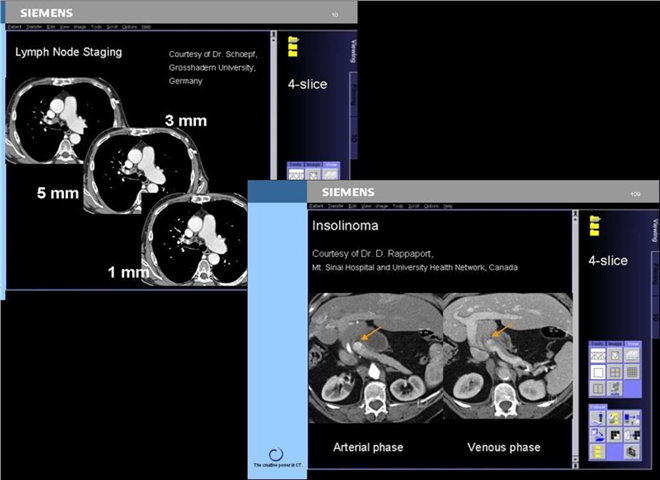The height and width of the screenshot is (480, 660).
Task: Open the 3D tab in Lymph Node Staging window
Action: [x=353, y=137]
